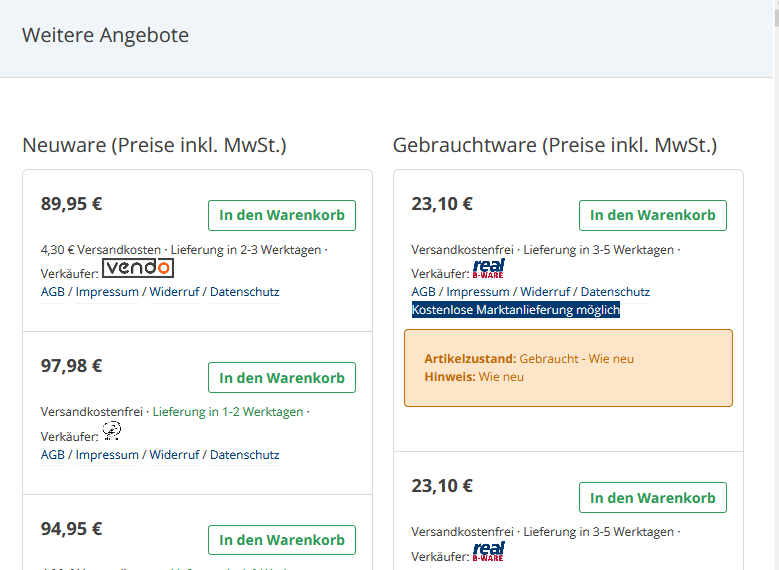The height and width of the screenshot is (570, 779).
Task: Add the 94,95 € offer to cart
Action: click(x=281, y=540)
